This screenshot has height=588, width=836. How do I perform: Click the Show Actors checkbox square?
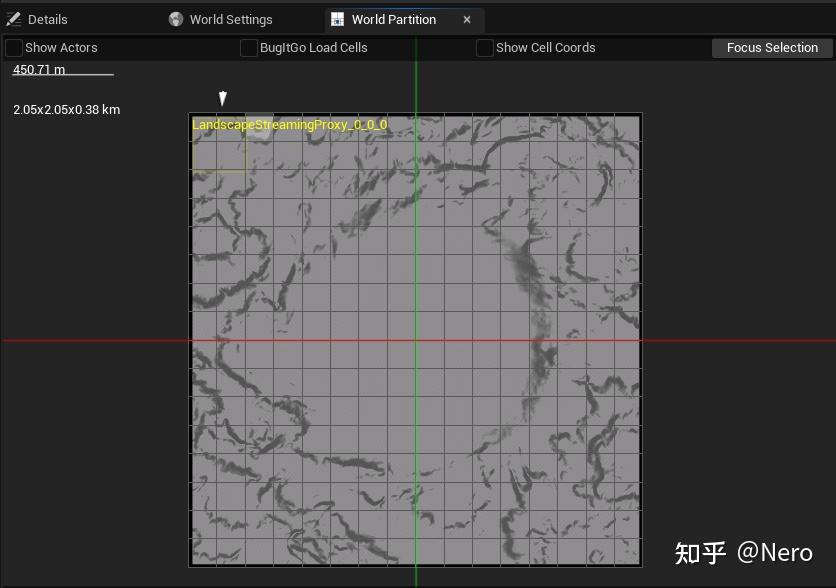point(14,47)
